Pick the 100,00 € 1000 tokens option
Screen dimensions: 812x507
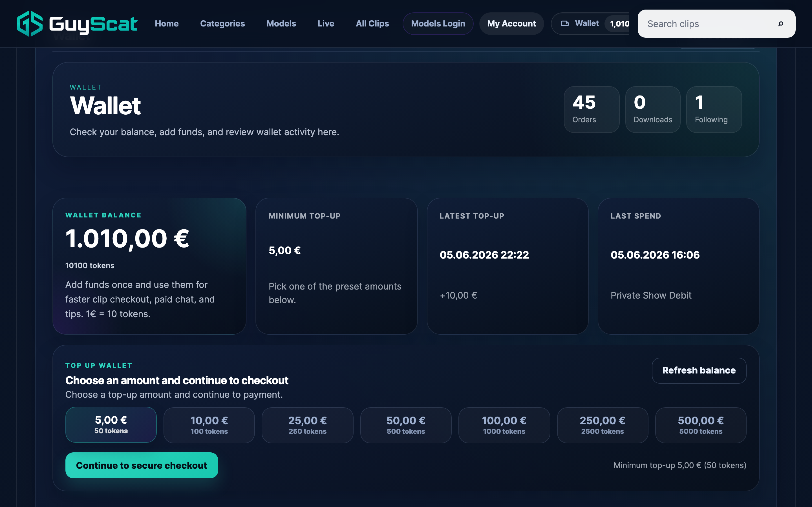(x=504, y=425)
